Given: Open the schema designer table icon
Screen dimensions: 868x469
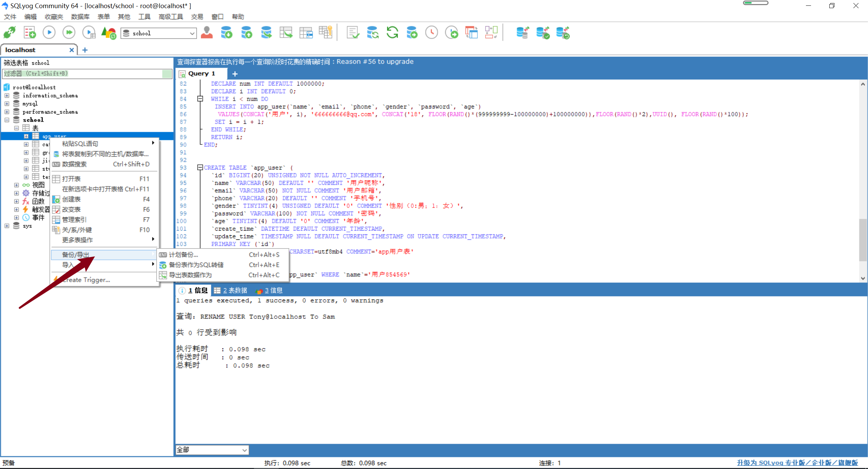Looking at the screenshot, I should (306, 33).
